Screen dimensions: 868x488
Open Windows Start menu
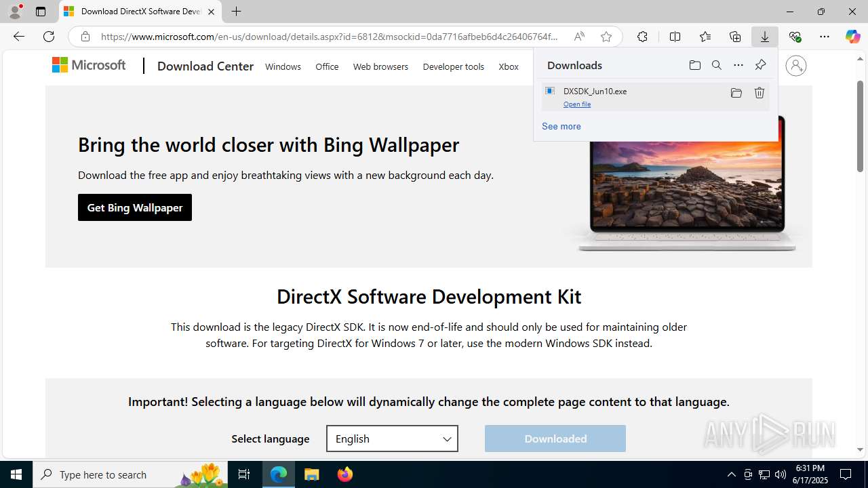coord(16,474)
